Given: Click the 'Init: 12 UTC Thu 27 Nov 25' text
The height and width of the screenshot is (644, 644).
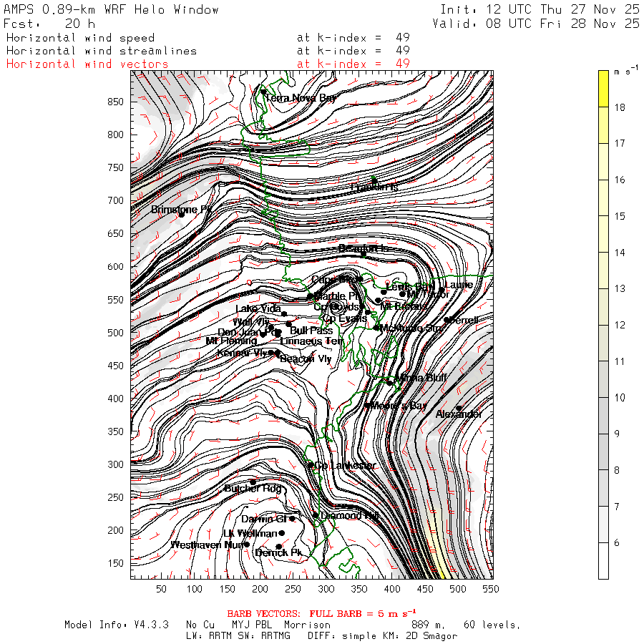Looking at the screenshot, I should click(540, 9).
